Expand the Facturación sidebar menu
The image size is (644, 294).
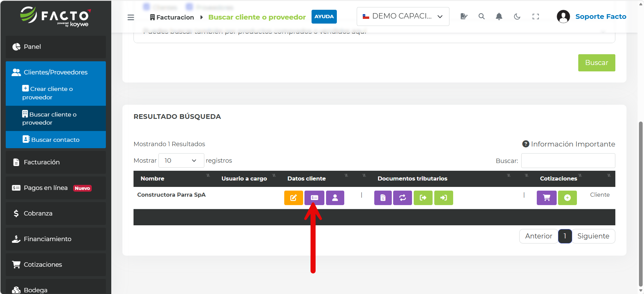[56, 162]
